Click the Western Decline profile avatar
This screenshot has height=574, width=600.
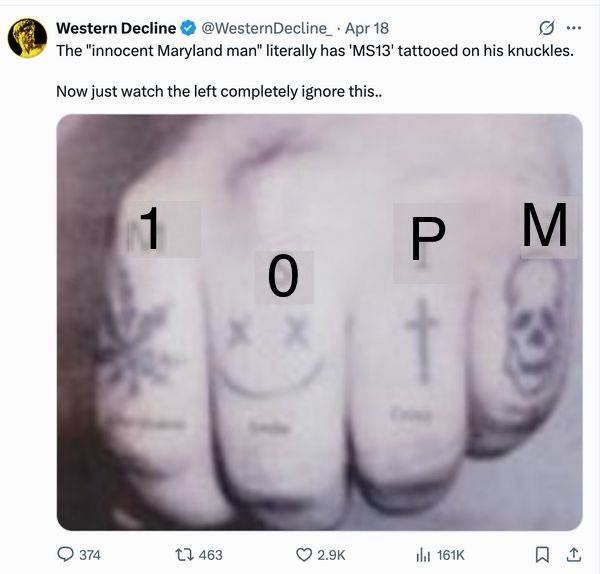point(27,39)
